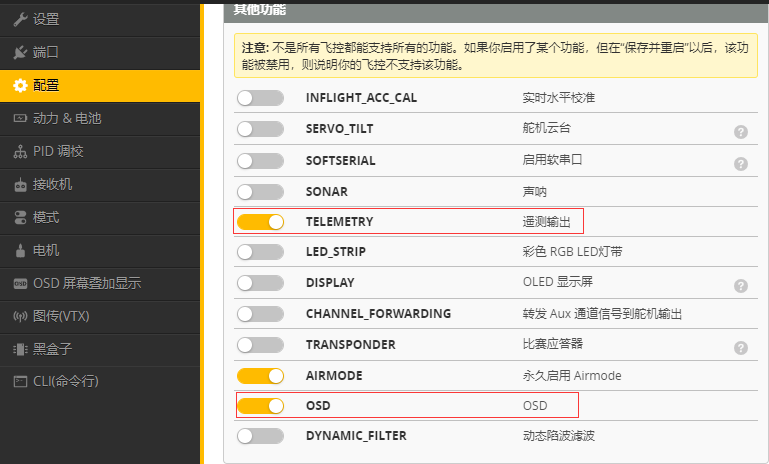Turn off the OSD feature switch

(x=261, y=406)
